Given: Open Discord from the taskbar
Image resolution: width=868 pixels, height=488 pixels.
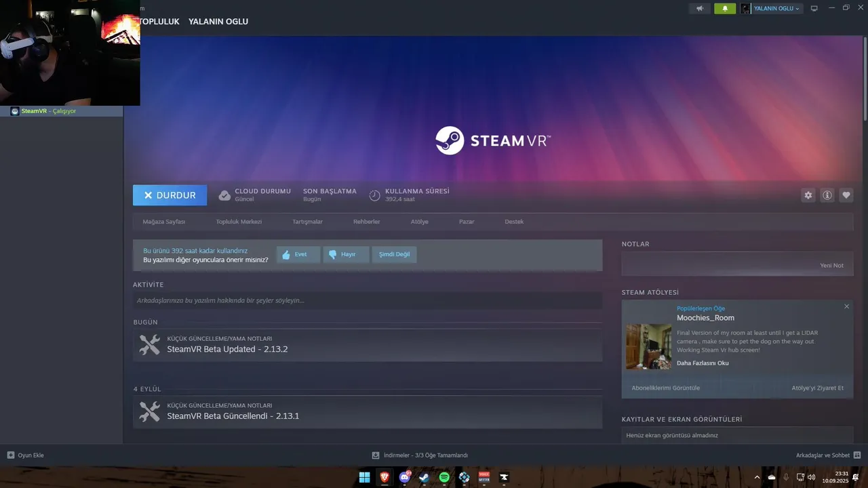Looking at the screenshot, I should [405, 477].
